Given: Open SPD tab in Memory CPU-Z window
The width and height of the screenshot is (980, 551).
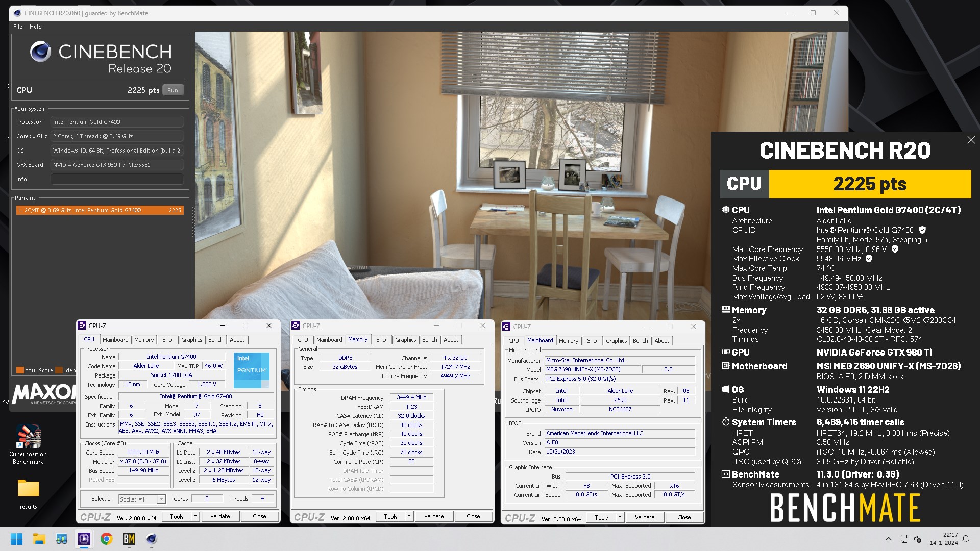Looking at the screenshot, I should pyautogui.click(x=381, y=340).
